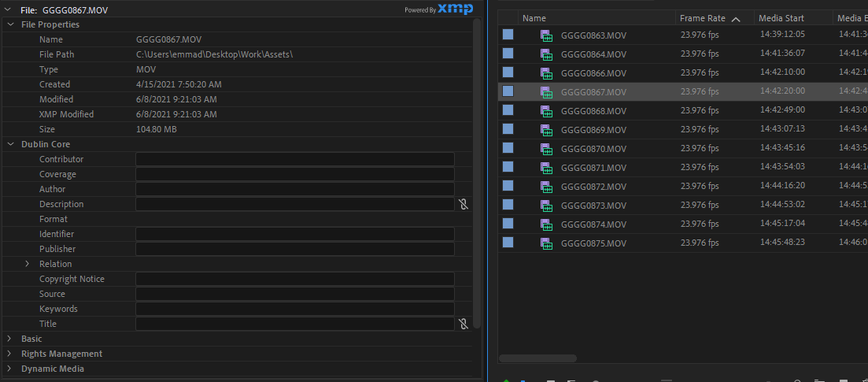This screenshot has height=382, width=868.
Task: Click into the Copyright Notice field
Action: click(295, 279)
